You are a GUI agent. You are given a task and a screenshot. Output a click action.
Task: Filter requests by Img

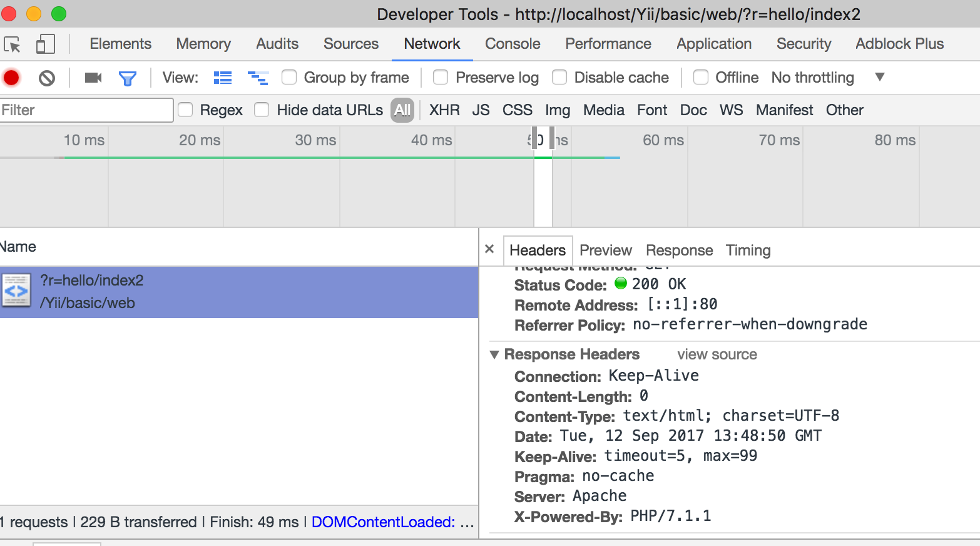(558, 110)
